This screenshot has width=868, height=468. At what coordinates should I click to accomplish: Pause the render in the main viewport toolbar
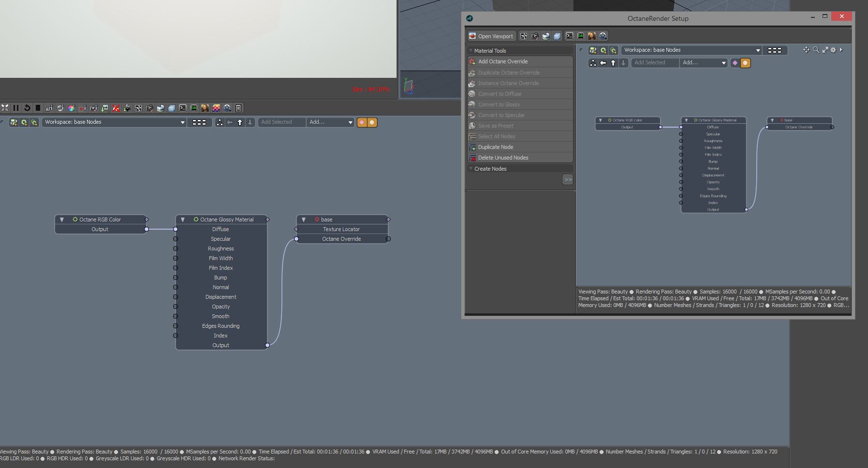coord(16,108)
